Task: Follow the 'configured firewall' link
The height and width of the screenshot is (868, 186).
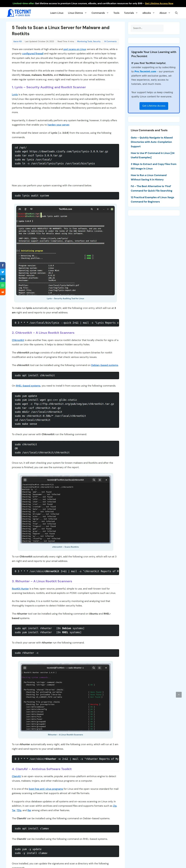Action: click(33, 54)
